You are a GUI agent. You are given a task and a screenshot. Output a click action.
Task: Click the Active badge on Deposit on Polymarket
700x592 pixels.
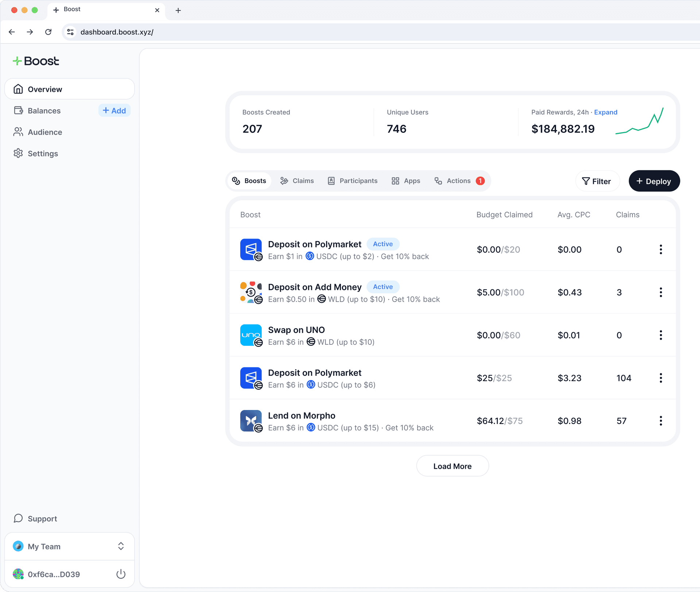point(383,244)
